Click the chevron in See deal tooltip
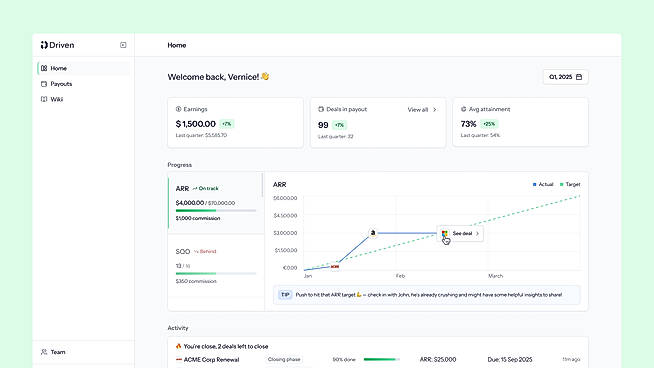654x368 pixels. pos(477,234)
